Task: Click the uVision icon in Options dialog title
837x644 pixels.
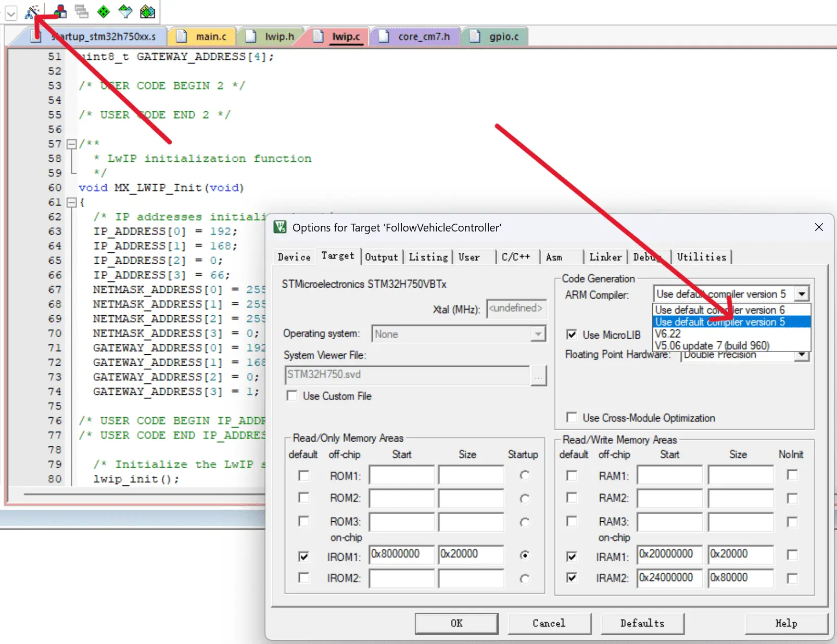Action: 280,227
